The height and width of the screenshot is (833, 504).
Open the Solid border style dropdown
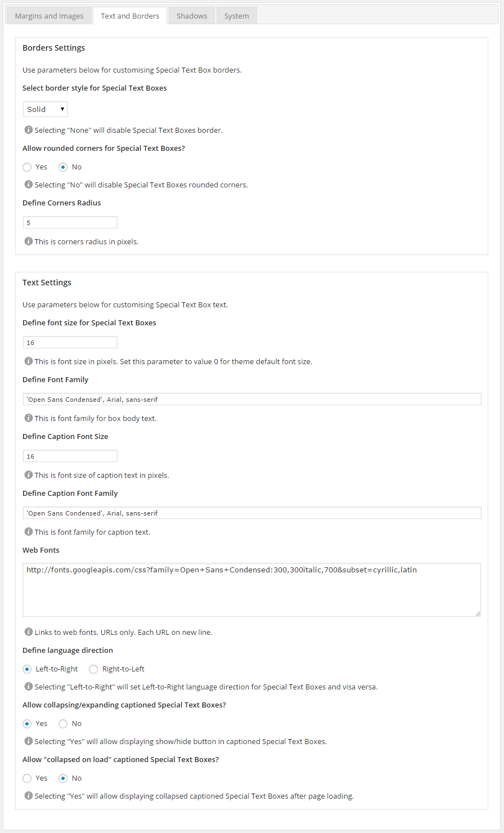[x=46, y=109]
